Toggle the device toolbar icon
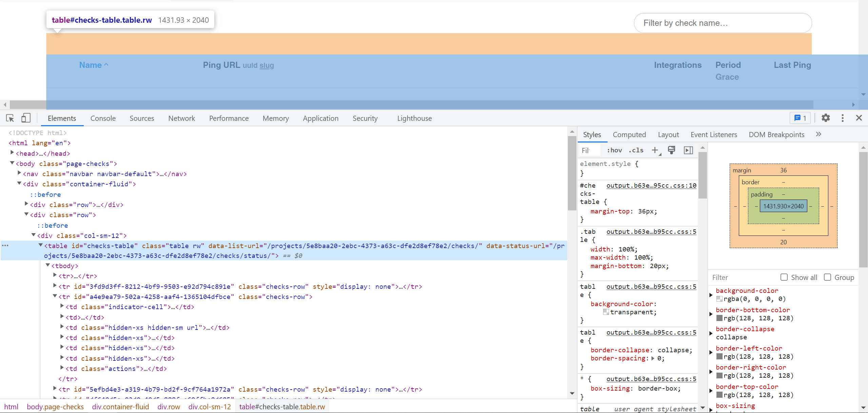 (26, 118)
